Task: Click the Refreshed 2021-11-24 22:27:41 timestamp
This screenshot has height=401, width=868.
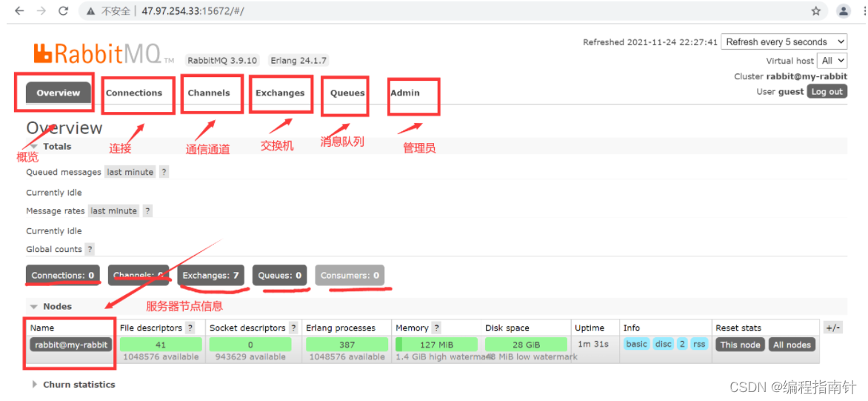Action: [650, 42]
